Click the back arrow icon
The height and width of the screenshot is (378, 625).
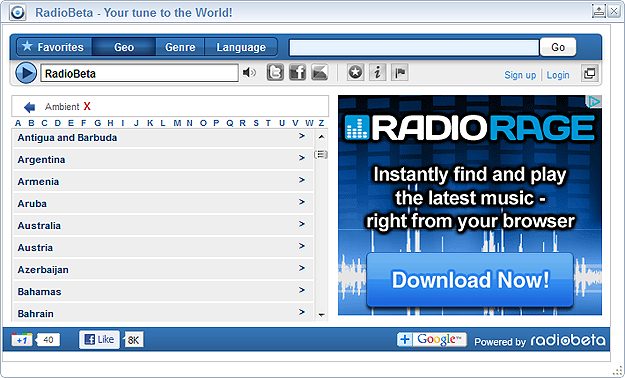click(x=29, y=107)
